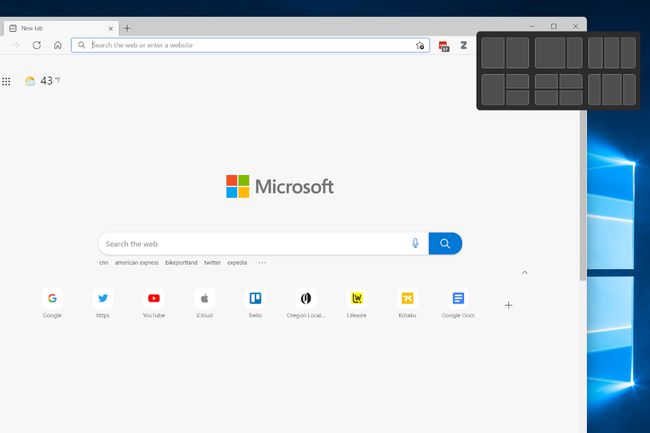Image resolution: width=650 pixels, height=433 pixels.
Task: Snap to middle column of equal three-column layout
Action: coord(612,53)
